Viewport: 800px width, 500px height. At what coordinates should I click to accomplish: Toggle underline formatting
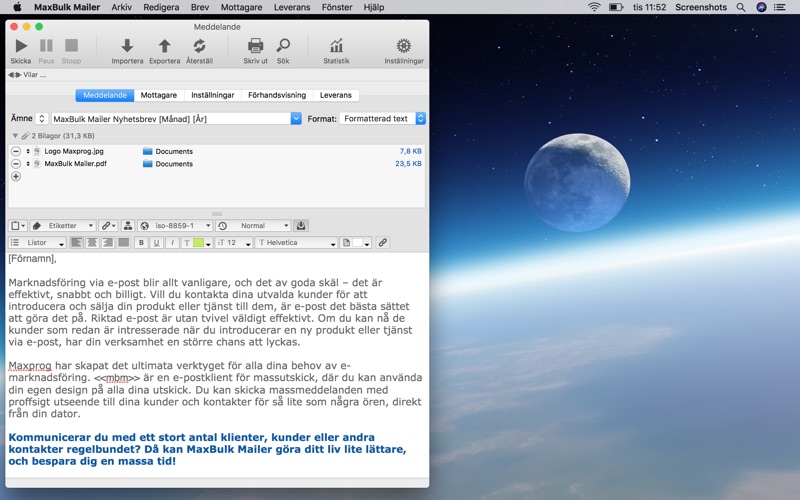(x=157, y=243)
